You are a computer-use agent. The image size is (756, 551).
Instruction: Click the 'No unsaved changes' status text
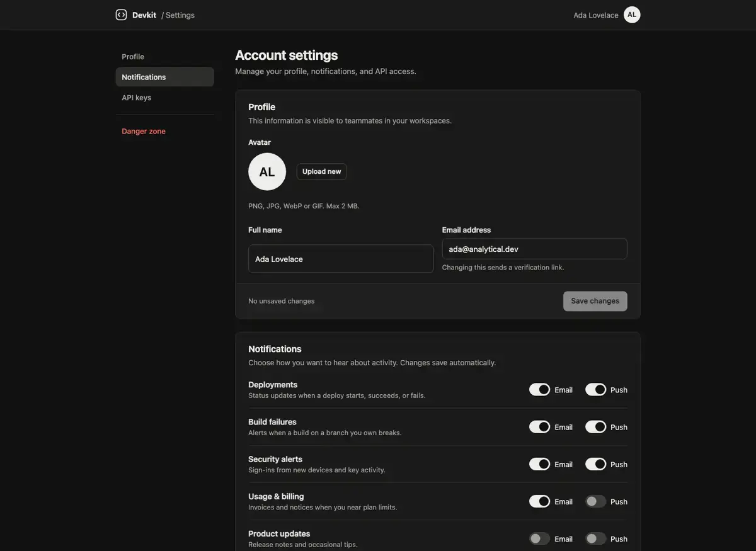282,301
